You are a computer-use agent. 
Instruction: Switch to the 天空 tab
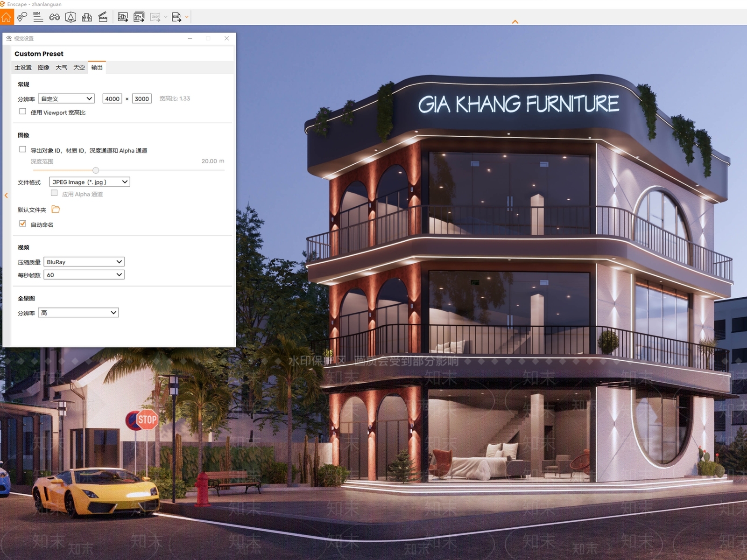point(79,68)
